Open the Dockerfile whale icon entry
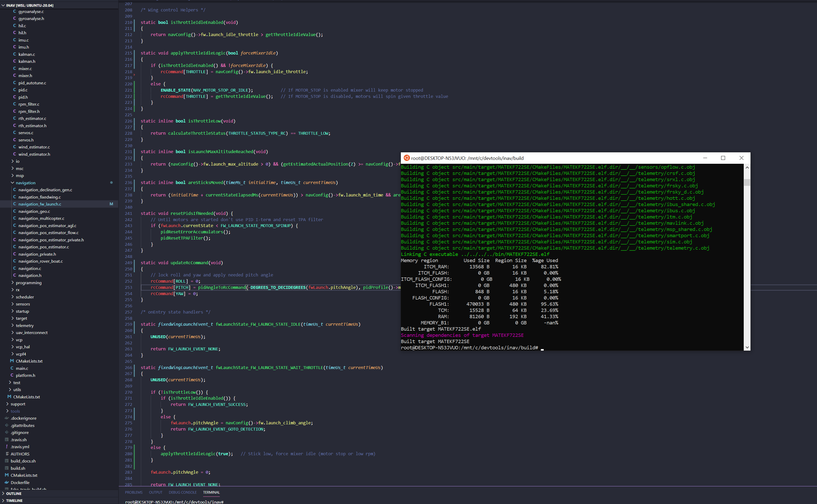 pos(7,482)
